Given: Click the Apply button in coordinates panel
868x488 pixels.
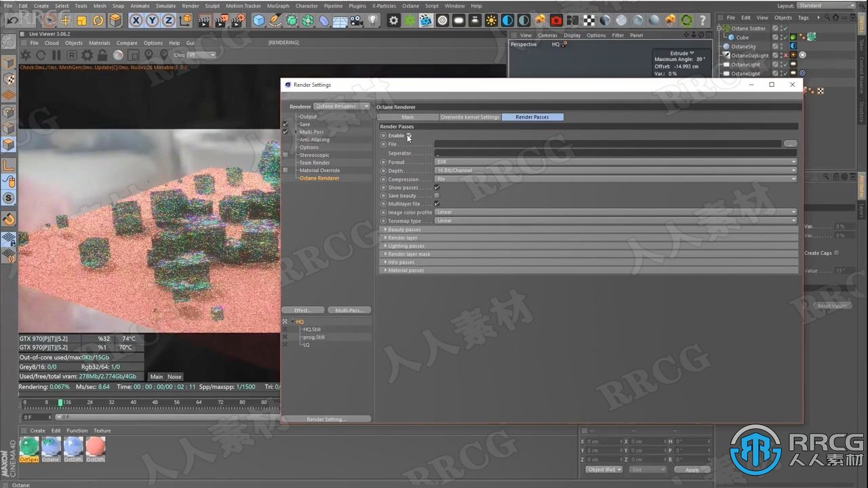Looking at the screenshot, I should click(692, 470).
